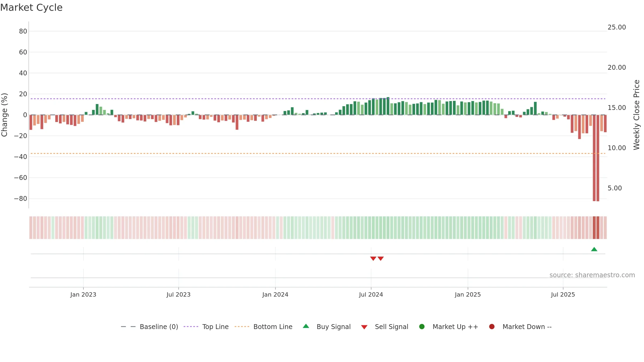Screen dimensions: 644x362
Task: Click the Change (%) y-axis title
Action: (4, 115)
